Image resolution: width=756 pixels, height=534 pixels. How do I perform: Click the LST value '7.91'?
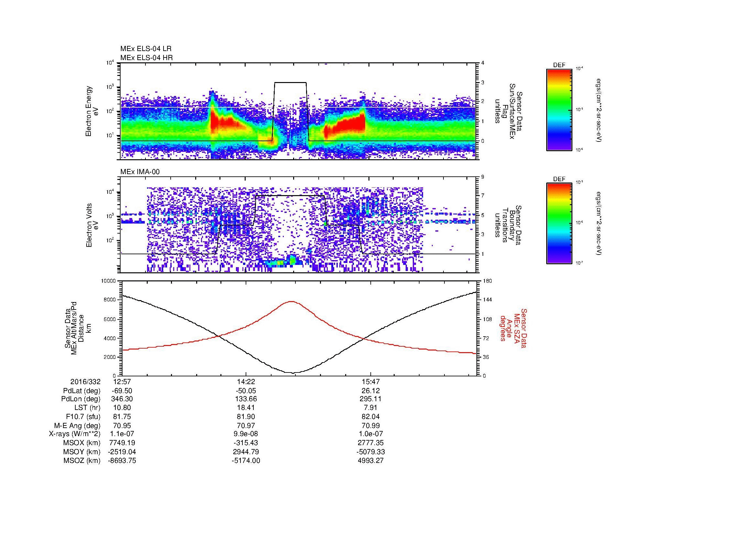tap(371, 408)
